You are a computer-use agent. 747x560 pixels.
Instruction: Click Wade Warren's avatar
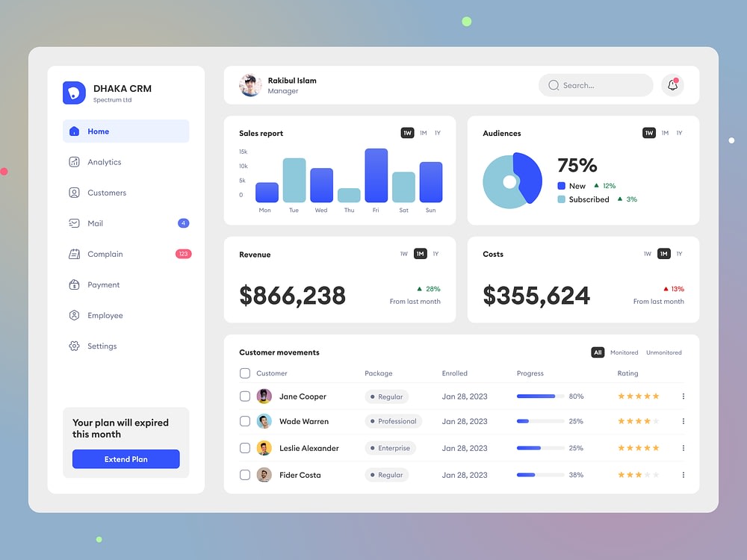[x=264, y=421]
